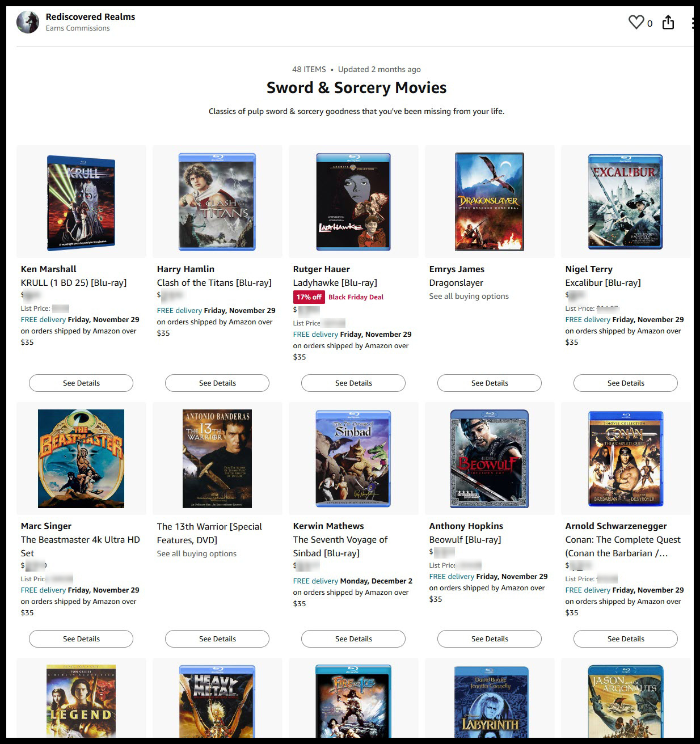
Task: Open the Labyrinth Blu-ray cover thumbnail
Action: coord(490,701)
